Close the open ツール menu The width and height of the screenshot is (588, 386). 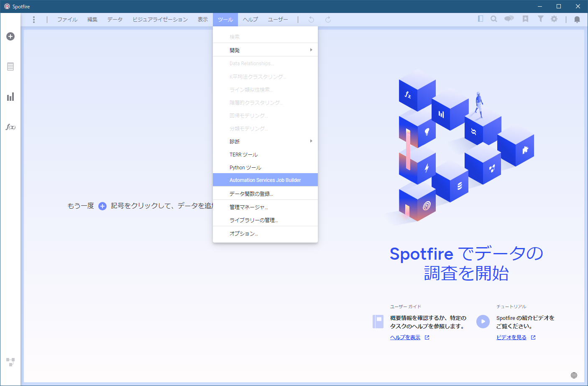click(x=225, y=20)
